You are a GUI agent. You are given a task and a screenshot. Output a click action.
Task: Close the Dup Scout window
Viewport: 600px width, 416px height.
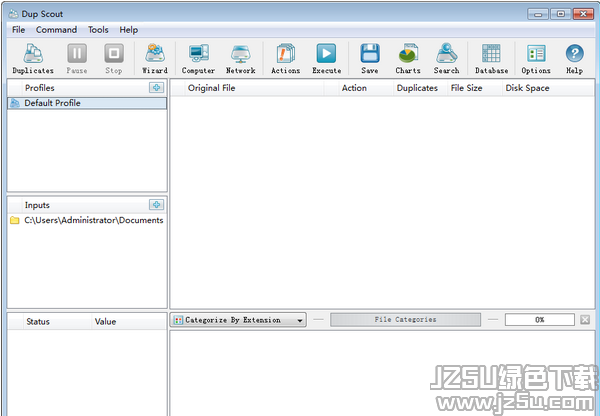(583, 14)
